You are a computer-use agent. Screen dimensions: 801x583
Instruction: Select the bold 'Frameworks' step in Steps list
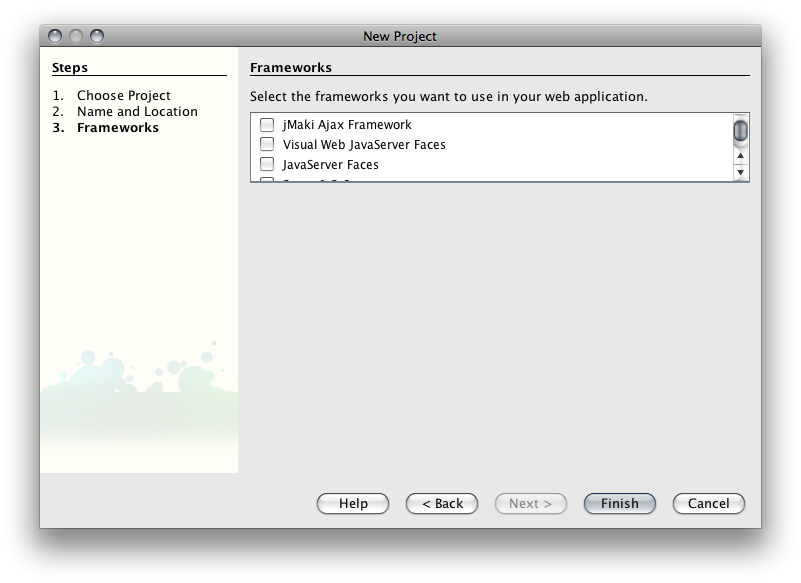(118, 128)
